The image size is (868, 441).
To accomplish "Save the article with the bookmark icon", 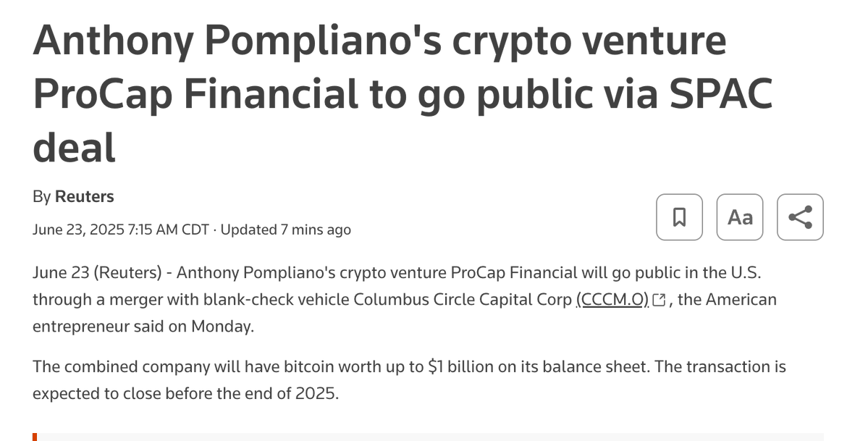I will tap(679, 217).
